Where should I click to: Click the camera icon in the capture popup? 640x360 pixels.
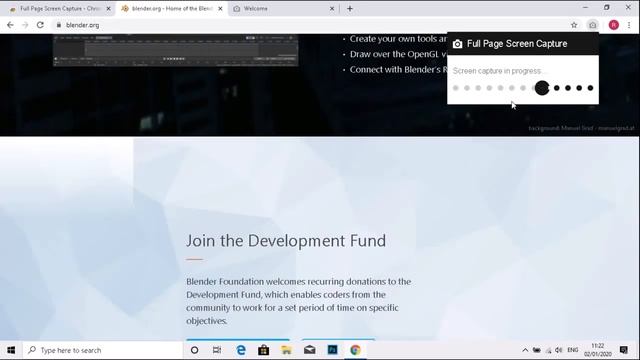458,44
